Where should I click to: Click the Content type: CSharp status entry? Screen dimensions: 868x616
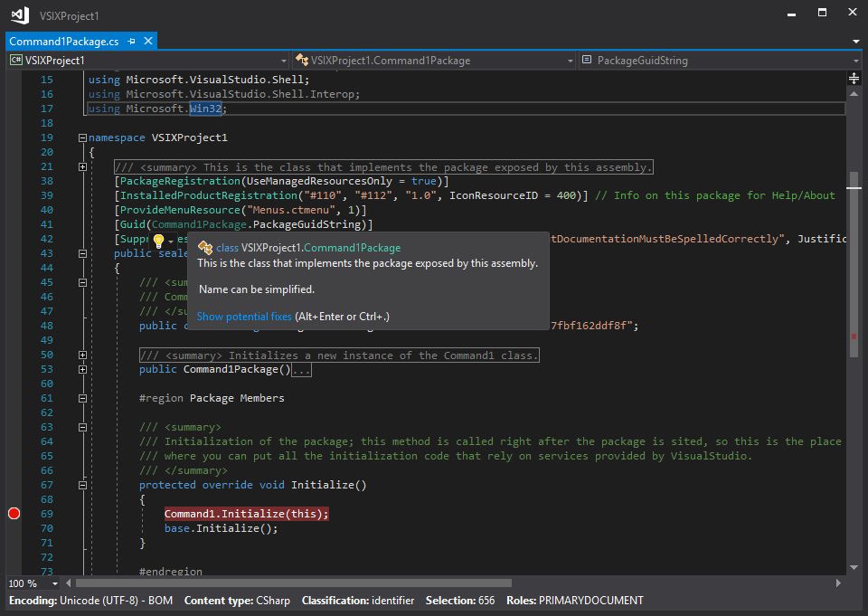pos(237,601)
